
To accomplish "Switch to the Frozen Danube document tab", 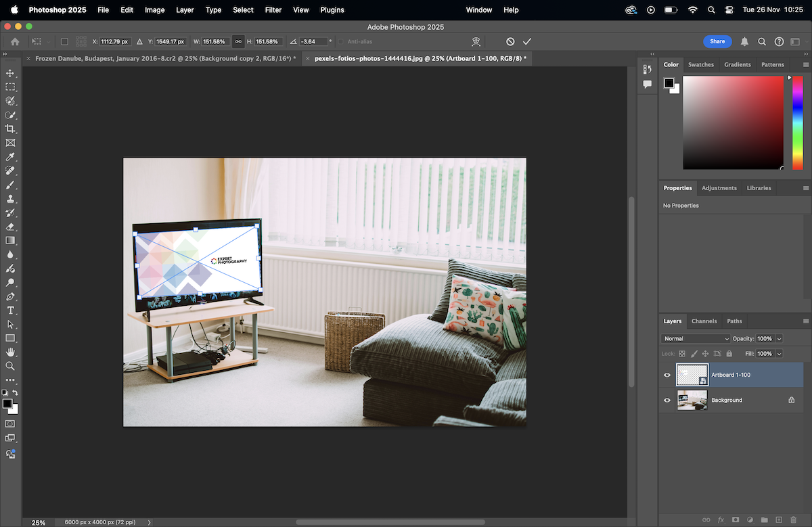I will 162,59.
